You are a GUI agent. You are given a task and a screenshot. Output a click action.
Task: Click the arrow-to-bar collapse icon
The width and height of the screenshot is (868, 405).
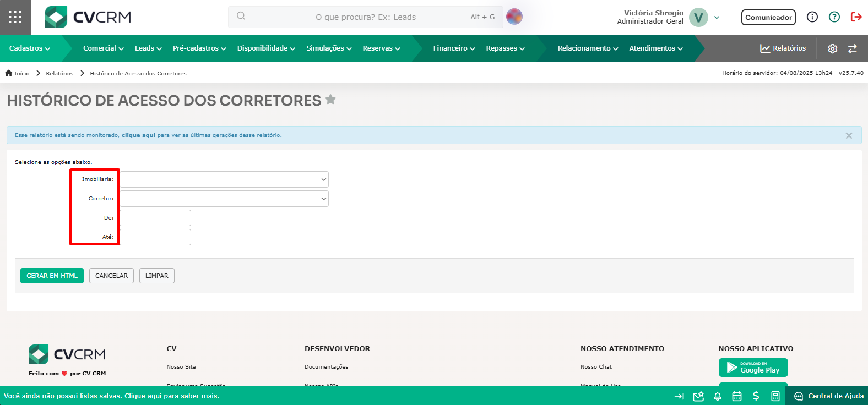pos(679,396)
